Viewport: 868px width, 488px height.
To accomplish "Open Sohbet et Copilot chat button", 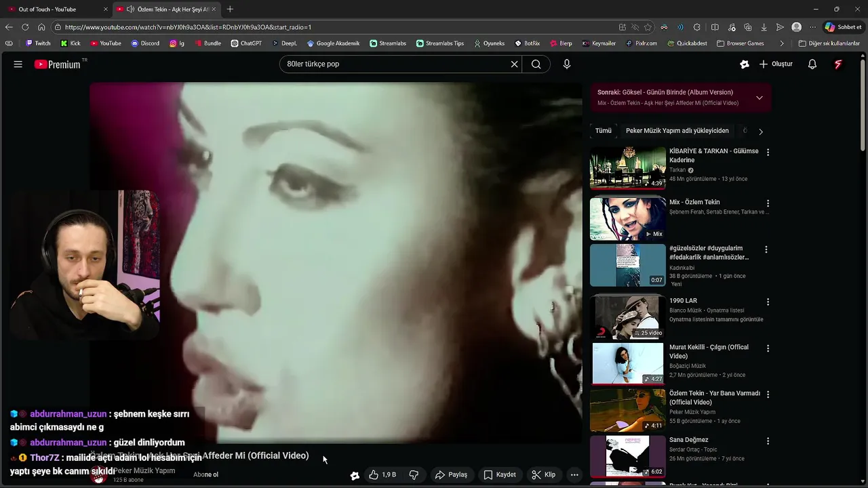I will 843,27.
